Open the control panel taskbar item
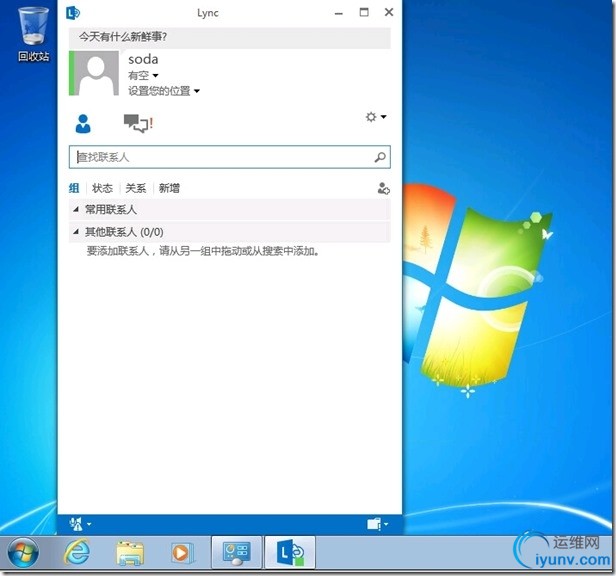 coord(236,552)
